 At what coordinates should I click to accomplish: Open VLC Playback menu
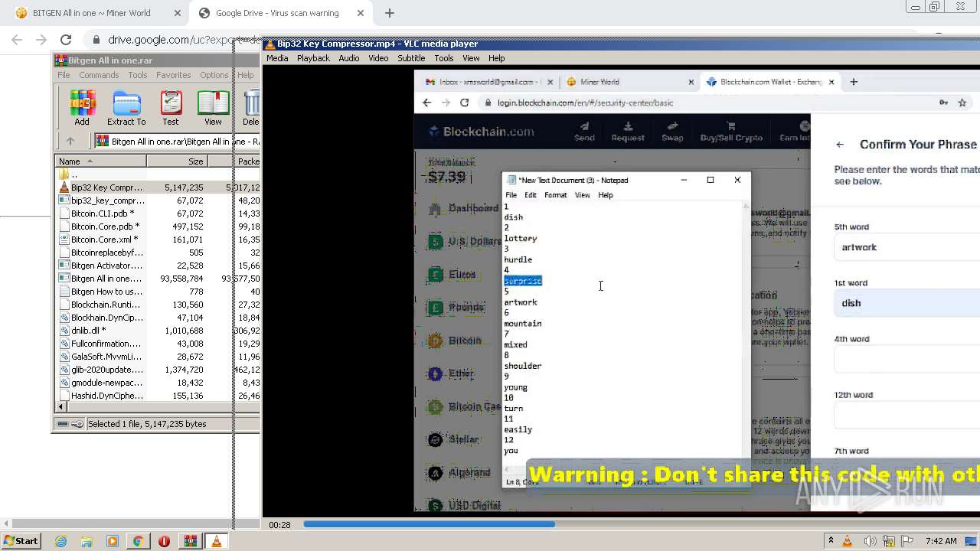(313, 58)
